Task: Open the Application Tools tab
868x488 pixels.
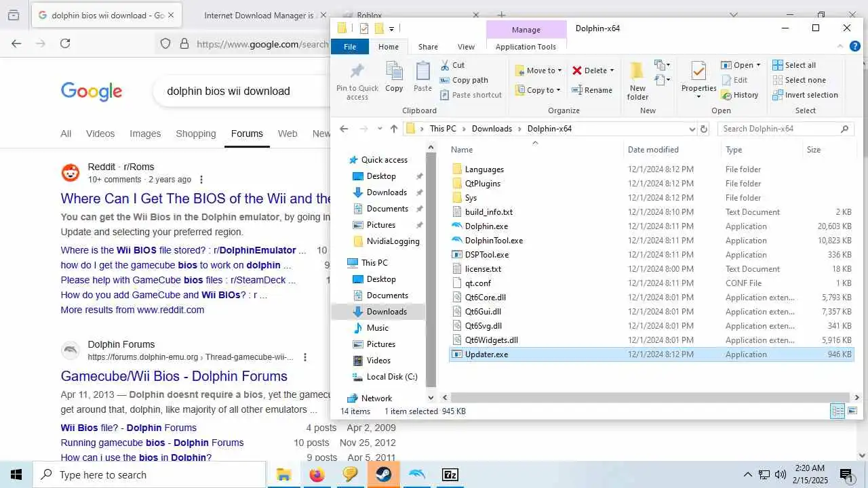Action: click(526, 47)
